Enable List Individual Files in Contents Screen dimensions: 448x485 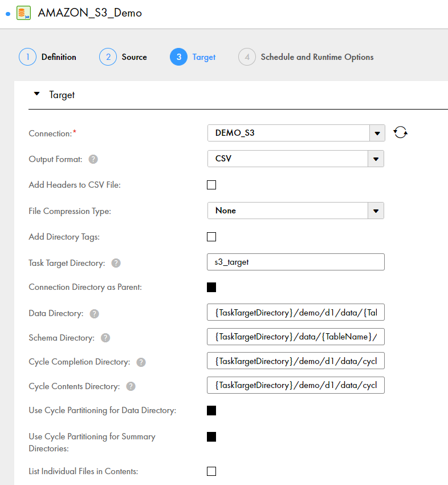(x=211, y=471)
